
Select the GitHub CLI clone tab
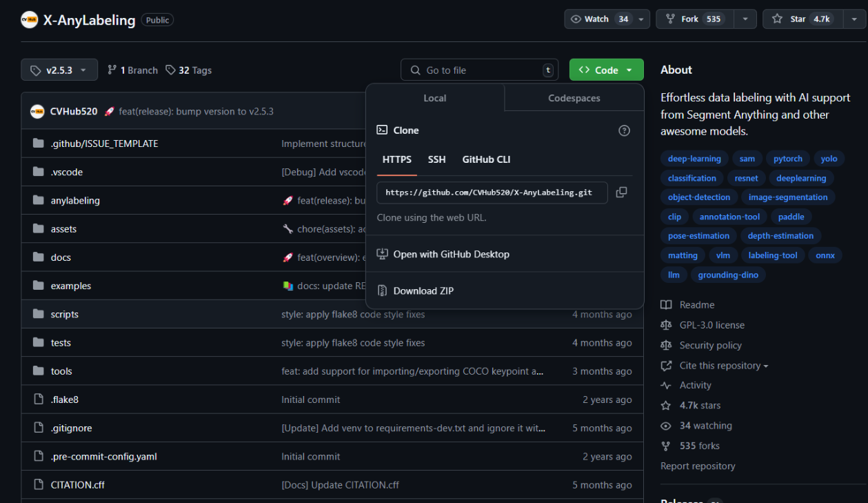pos(486,159)
